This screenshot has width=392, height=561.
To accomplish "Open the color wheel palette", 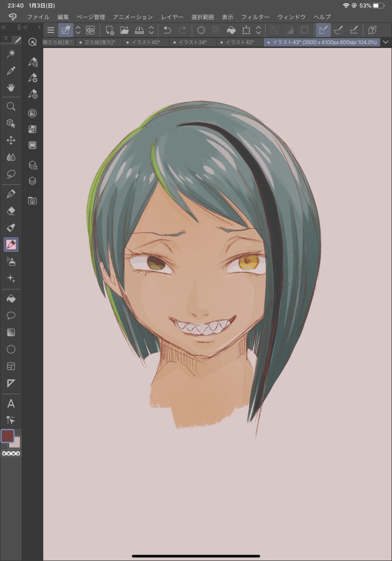I will [x=32, y=113].
